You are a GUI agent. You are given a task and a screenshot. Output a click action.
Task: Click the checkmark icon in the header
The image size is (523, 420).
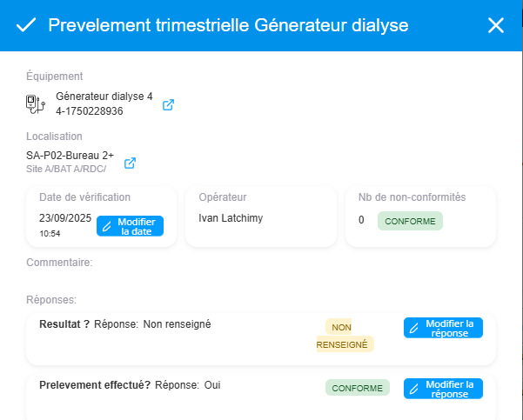pyautogui.click(x=26, y=24)
